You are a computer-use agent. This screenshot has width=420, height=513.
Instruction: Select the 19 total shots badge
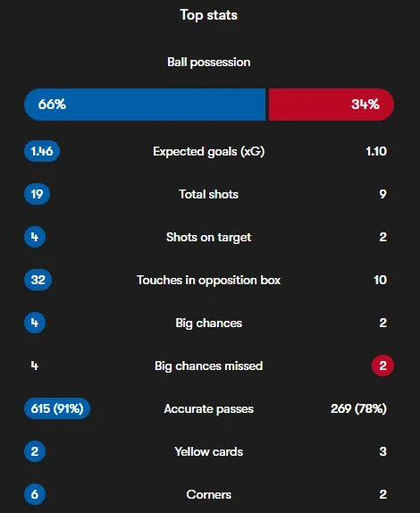pyautogui.click(x=37, y=194)
